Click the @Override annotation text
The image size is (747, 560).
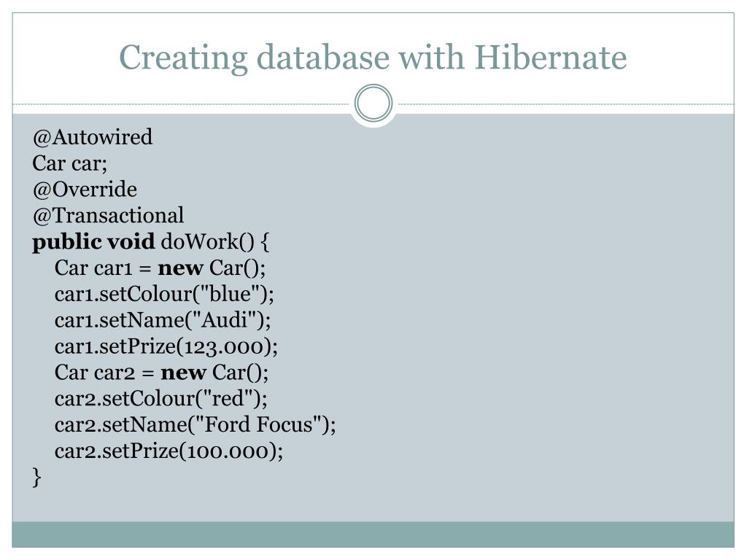85,190
